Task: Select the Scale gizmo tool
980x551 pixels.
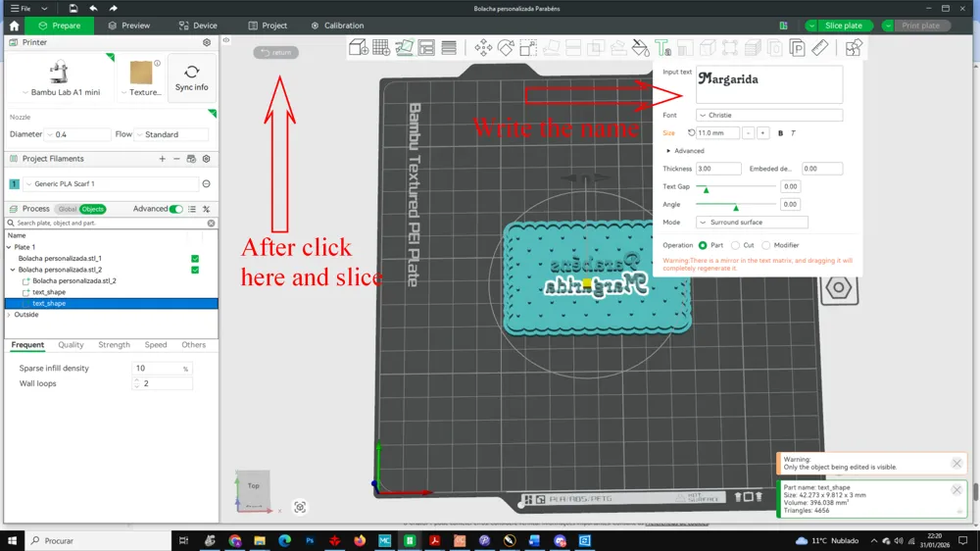Action: coord(528,47)
